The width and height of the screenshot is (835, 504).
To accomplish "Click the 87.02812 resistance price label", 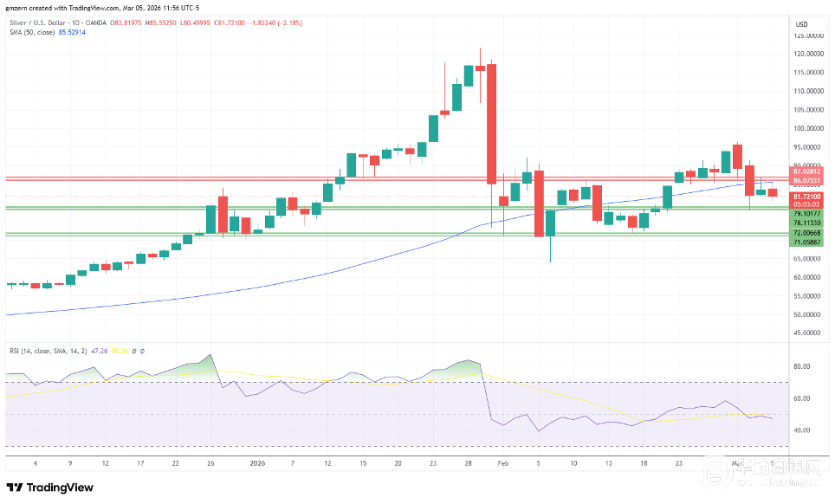I will (x=808, y=172).
